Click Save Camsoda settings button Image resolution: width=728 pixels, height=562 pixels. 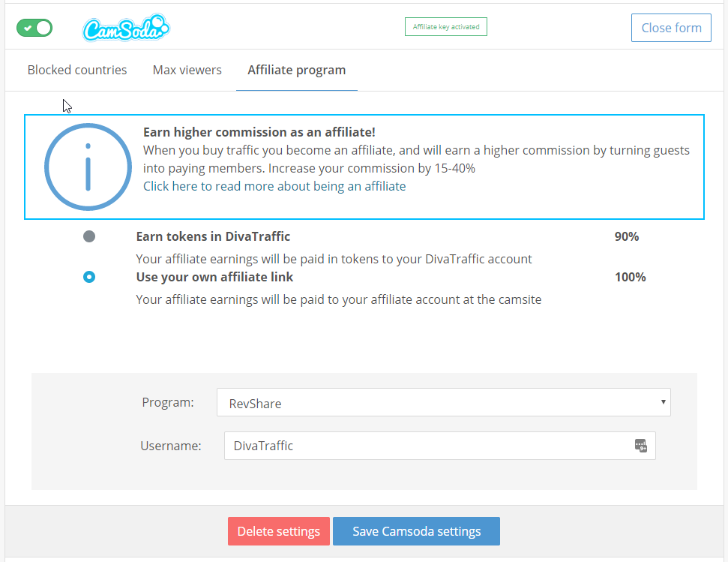coord(416,531)
